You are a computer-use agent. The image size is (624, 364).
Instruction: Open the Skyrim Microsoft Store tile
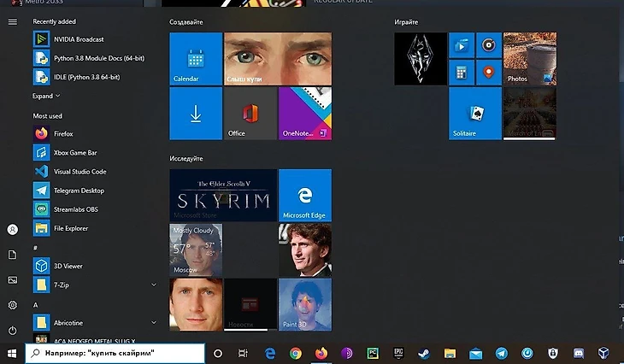pyautogui.click(x=223, y=195)
